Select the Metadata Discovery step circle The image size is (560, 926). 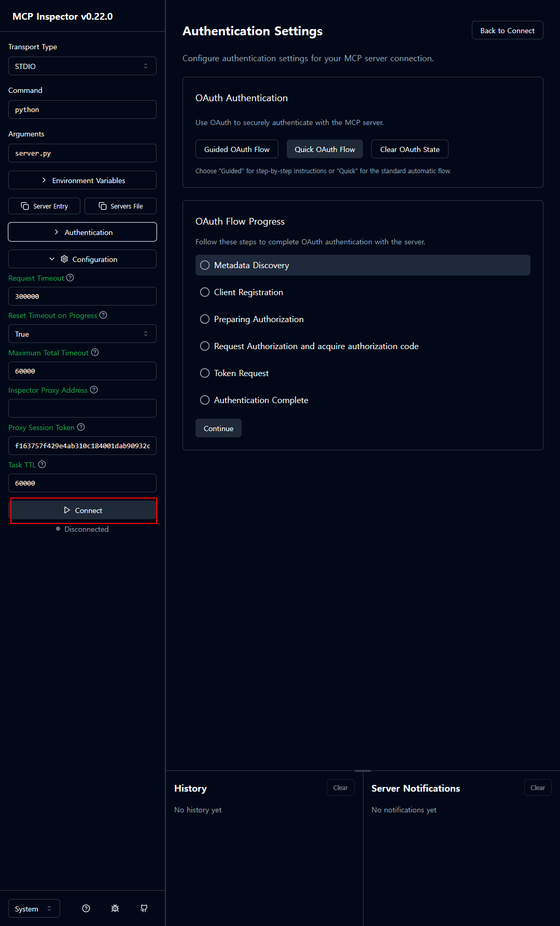(205, 265)
